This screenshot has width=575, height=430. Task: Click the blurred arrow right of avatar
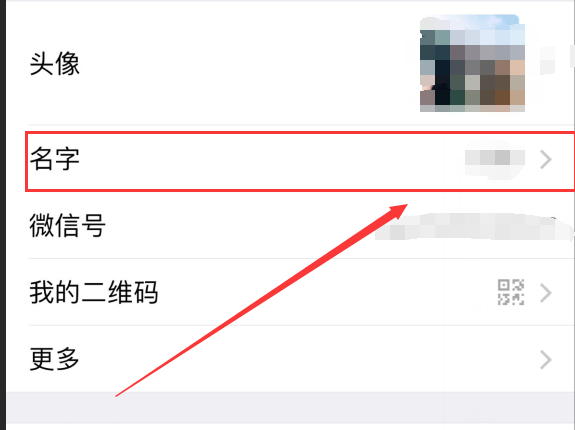546,60
